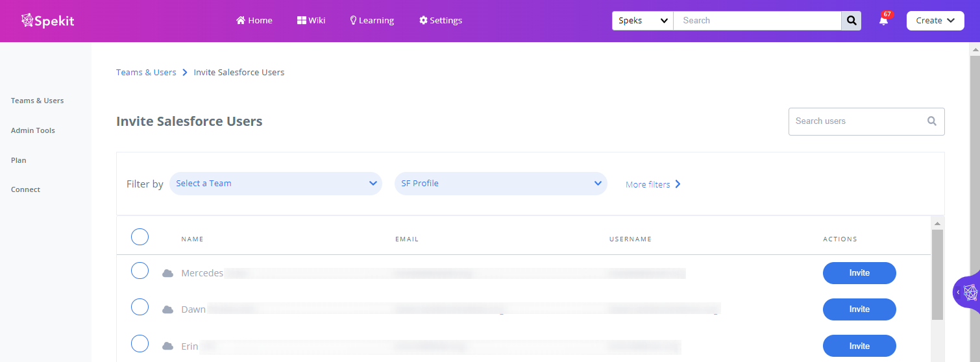Click the Search users field

point(866,121)
